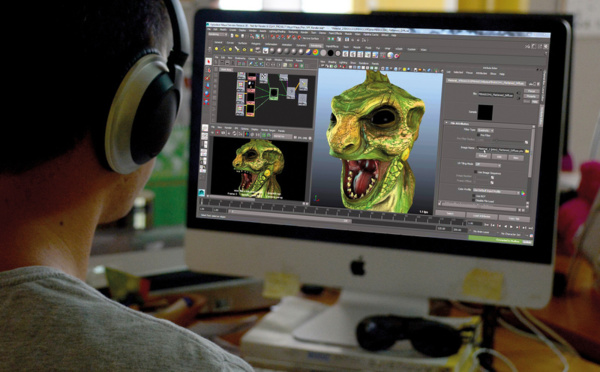Open the Shading menu in the viewport panel
Viewport: 600px width, 372px height.
pos(332,62)
